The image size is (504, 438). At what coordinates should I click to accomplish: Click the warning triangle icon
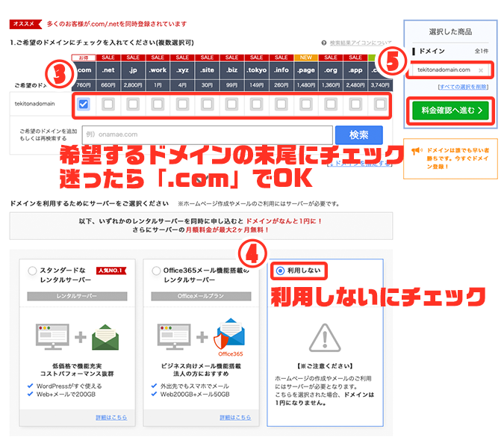(x=325, y=338)
